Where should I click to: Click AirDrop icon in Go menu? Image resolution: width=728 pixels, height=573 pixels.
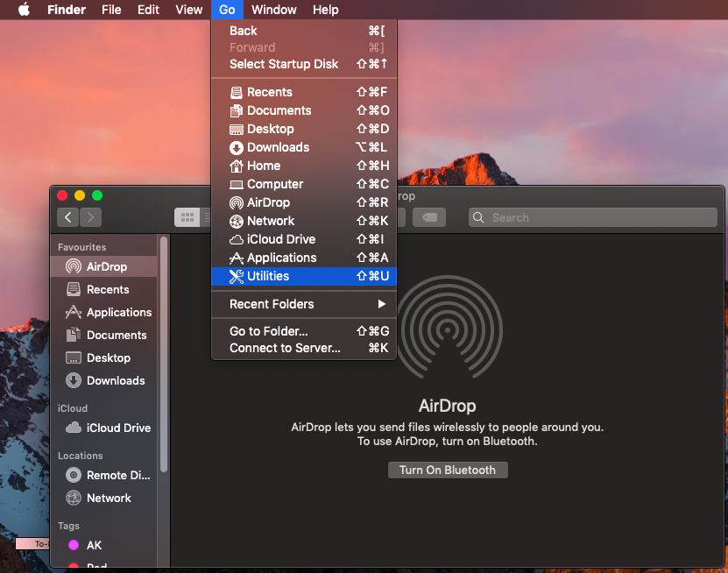[237, 203]
